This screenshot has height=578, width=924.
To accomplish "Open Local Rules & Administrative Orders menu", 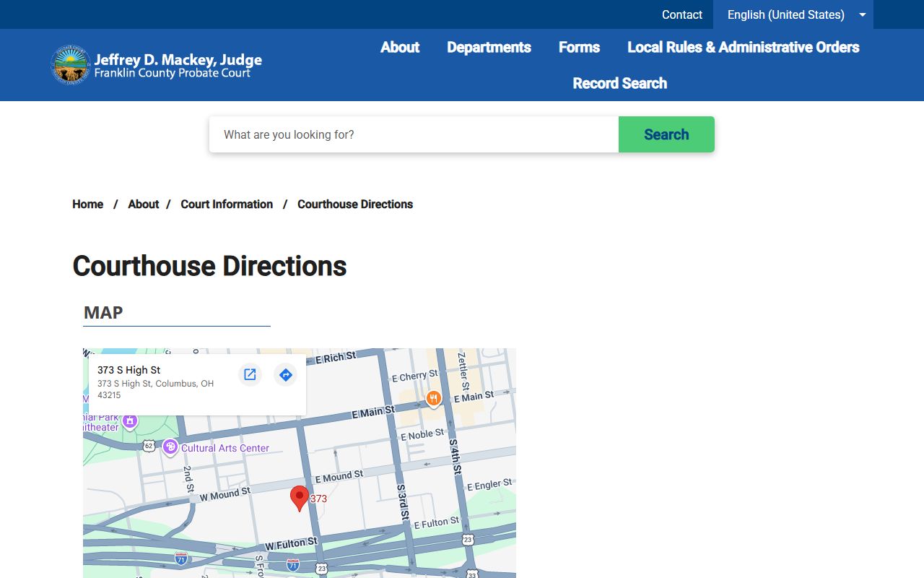I will point(743,47).
